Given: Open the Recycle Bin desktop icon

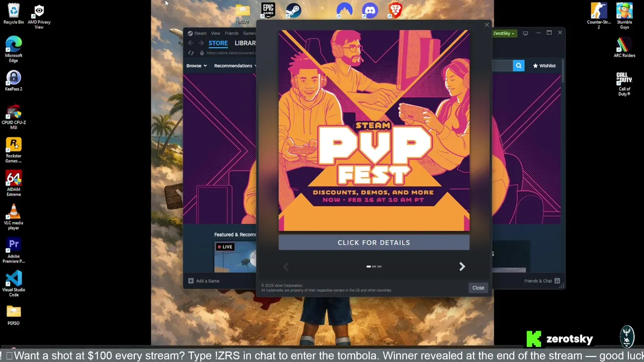Looking at the screenshot, I should [14, 14].
